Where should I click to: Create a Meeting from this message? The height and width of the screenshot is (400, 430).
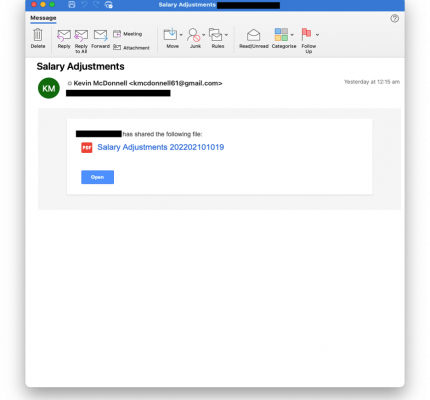click(128, 34)
